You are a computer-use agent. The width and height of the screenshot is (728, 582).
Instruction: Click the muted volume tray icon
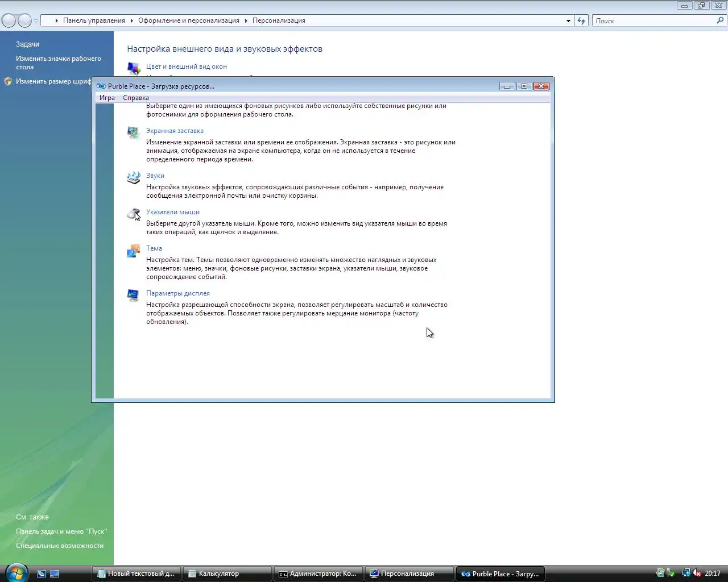click(697, 573)
